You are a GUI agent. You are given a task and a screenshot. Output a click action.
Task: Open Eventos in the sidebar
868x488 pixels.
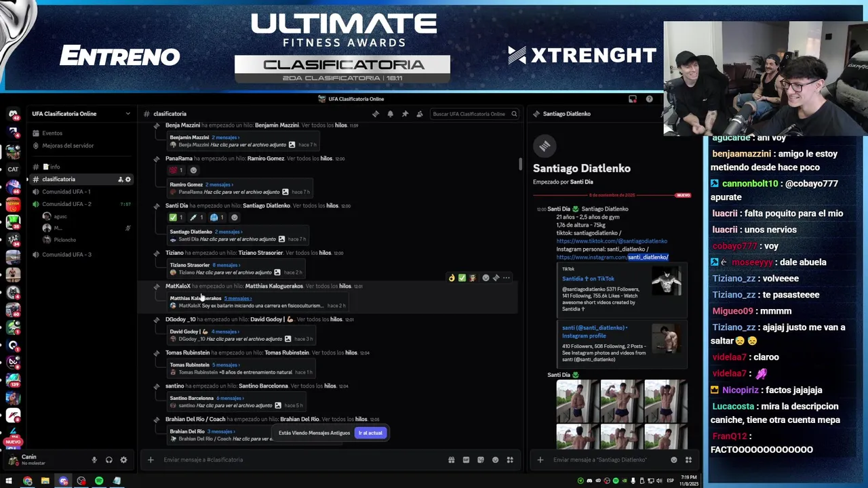80,134
